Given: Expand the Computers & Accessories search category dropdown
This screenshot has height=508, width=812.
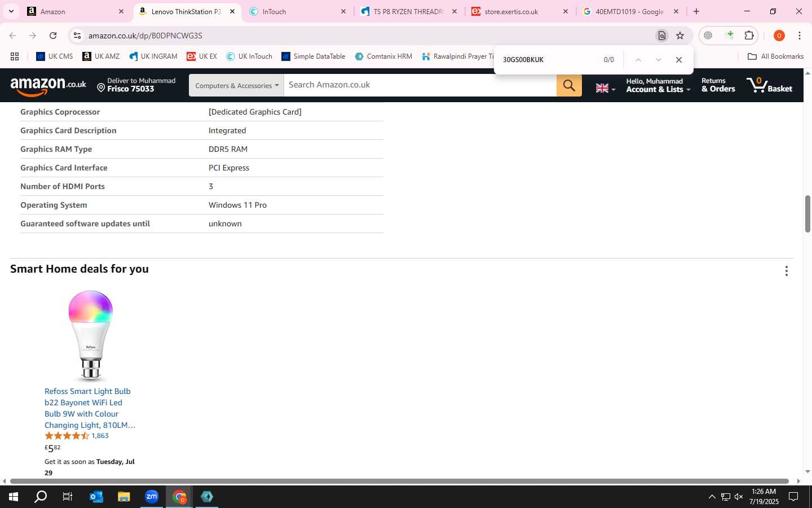Looking at the screenshot, I should point(236,85).
